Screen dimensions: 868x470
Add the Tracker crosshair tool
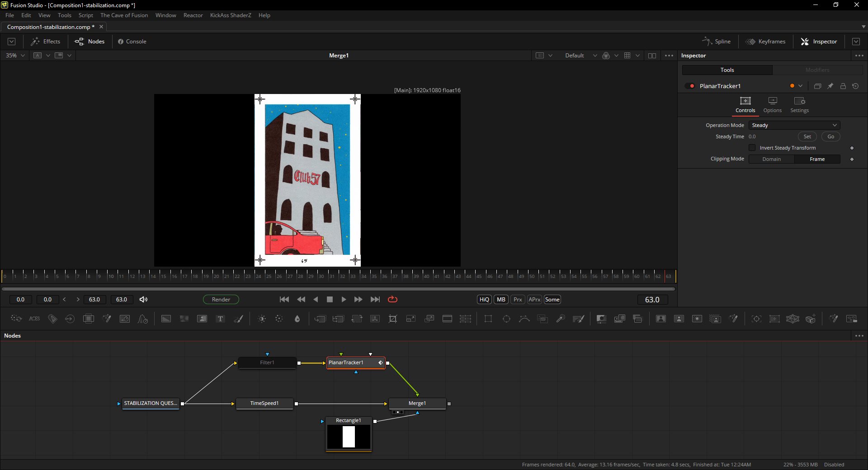pos(756,319)
